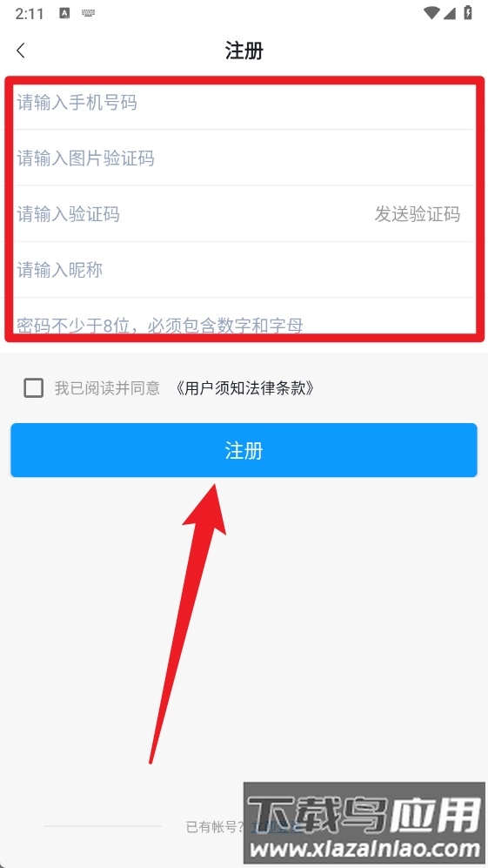Click the 'A' input-method status icon
Screen dimensions: 488x868
tap(64, 13)
